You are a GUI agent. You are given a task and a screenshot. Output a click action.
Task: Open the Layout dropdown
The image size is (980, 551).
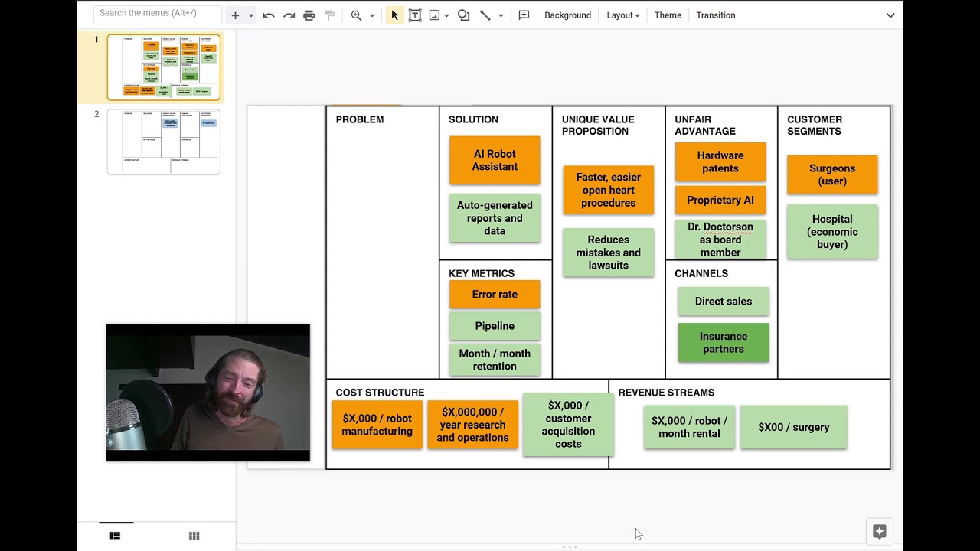pos(622,15)
